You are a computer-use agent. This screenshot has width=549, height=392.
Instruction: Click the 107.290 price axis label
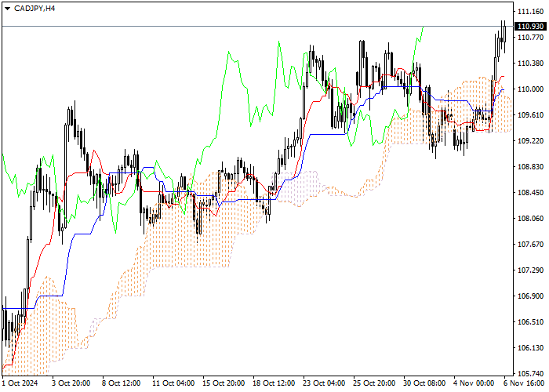[530, 270]
